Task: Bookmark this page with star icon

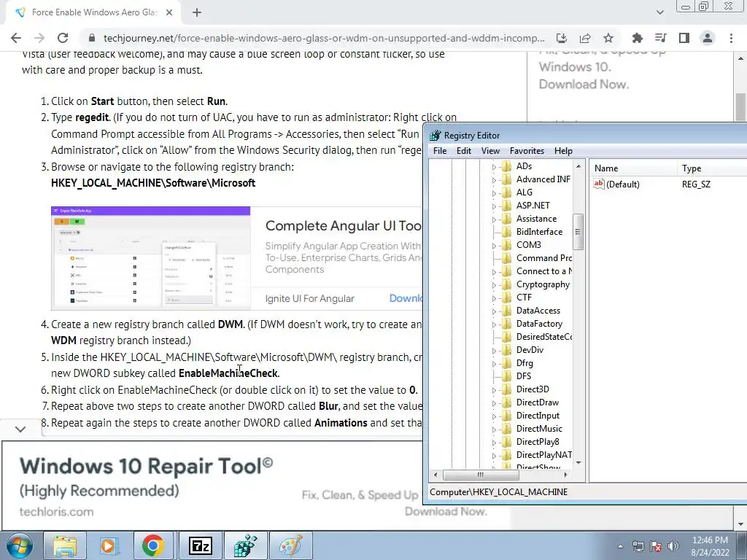Action: pos(608,38)
